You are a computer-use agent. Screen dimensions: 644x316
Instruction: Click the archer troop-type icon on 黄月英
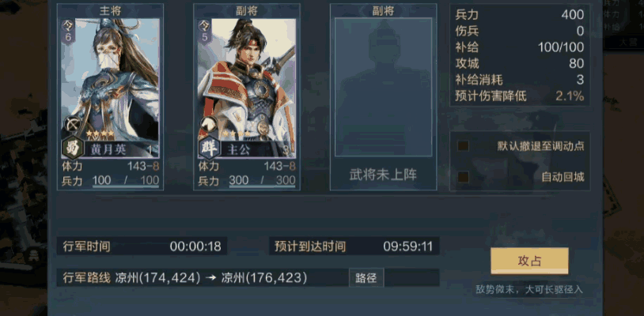click(x=71, y=123)
